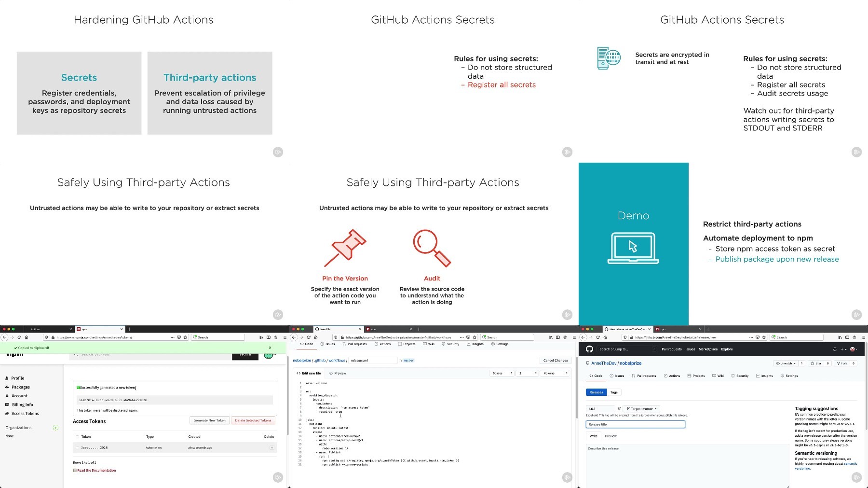Click Cancel Changes button
Screen dimensions: 868x488
[556, 361]
